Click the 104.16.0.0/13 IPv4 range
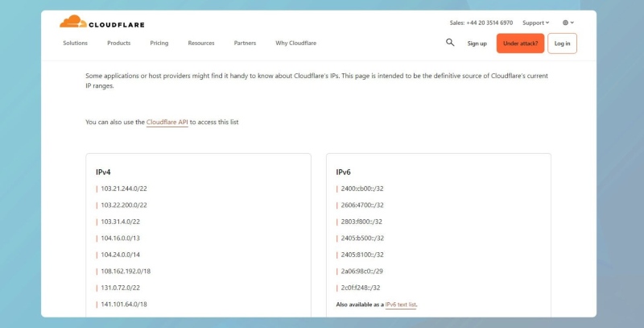The width and height of the screenshot is (644, 328). coord(120,238)
